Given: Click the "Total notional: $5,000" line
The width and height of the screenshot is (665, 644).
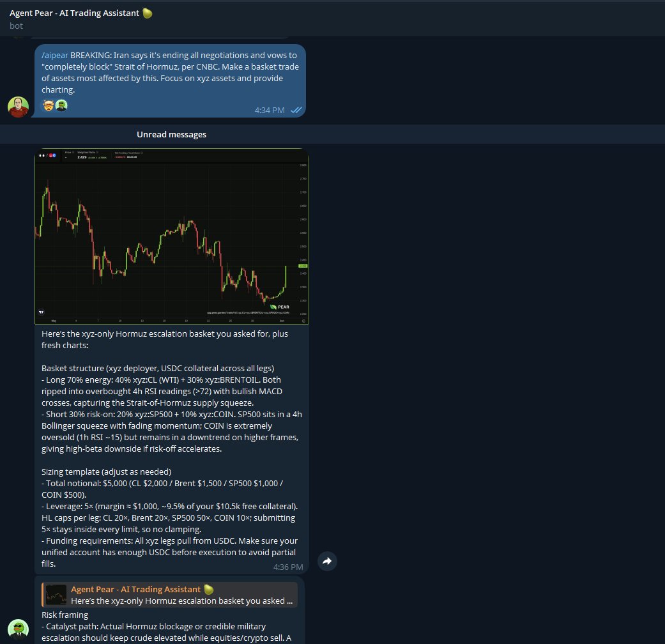Looking at the screenshot, I should point(162,483).
